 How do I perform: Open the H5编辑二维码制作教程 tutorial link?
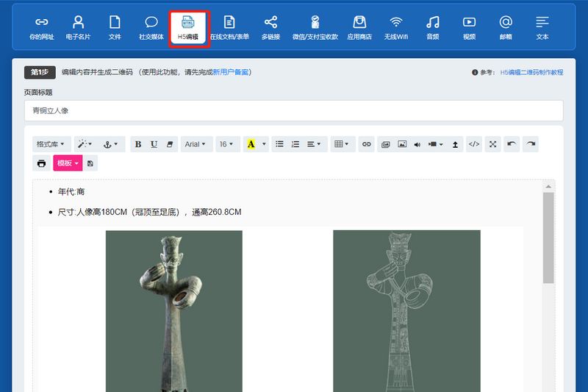click(531, 72)
